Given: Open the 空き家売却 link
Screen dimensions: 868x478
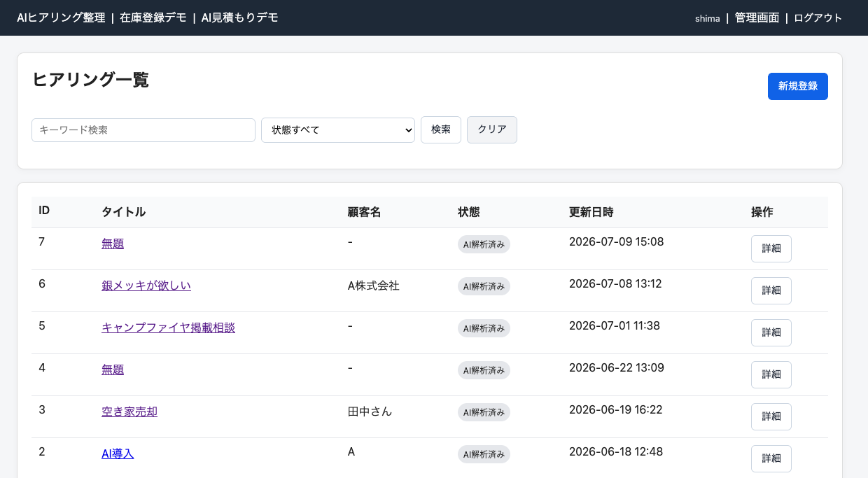Looking at the screenshot, I should coord(129,412).
